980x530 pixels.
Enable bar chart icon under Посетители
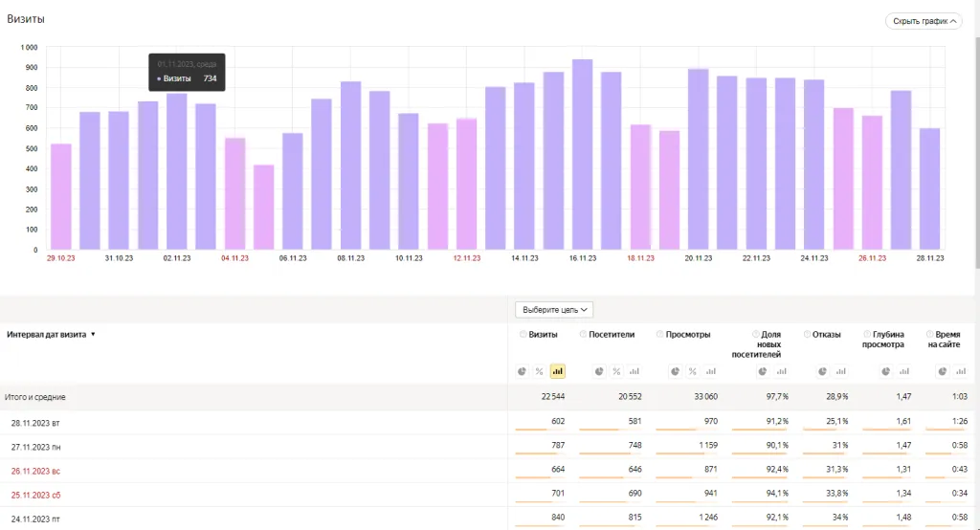635,371
